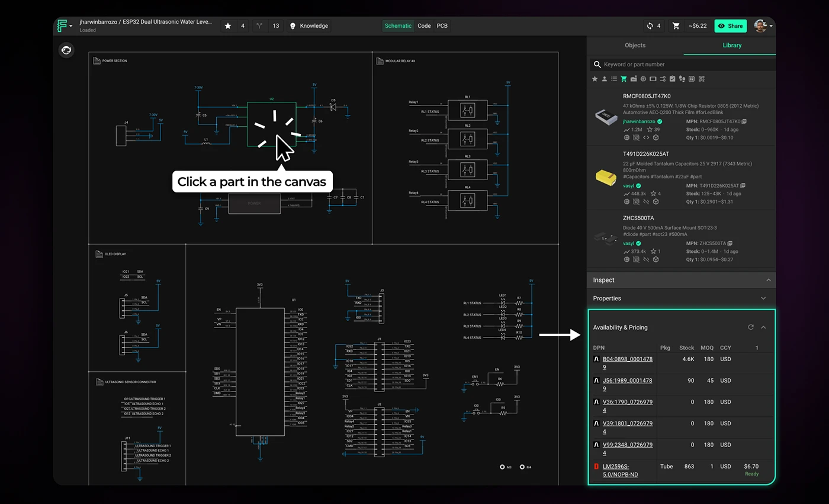The image size is (829, 504).
Task: Open the QR code icon in the Library filter bar
Action: pyautogui.click(x=701, y=79)
